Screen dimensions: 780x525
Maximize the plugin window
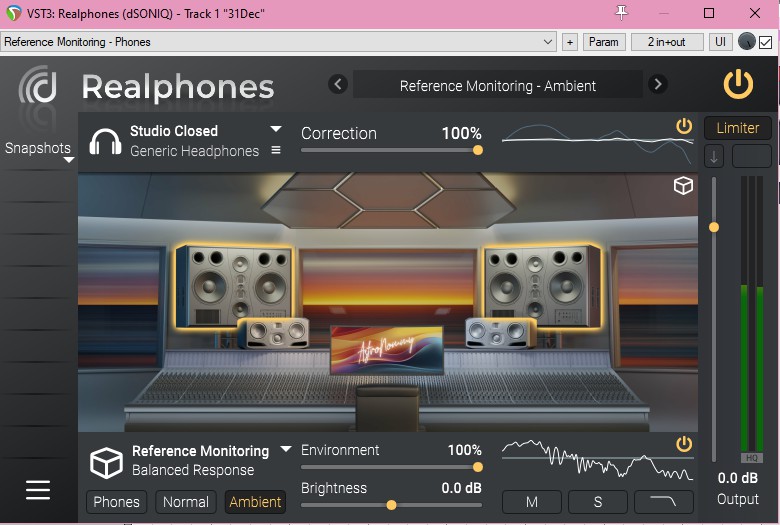(709, 13)
